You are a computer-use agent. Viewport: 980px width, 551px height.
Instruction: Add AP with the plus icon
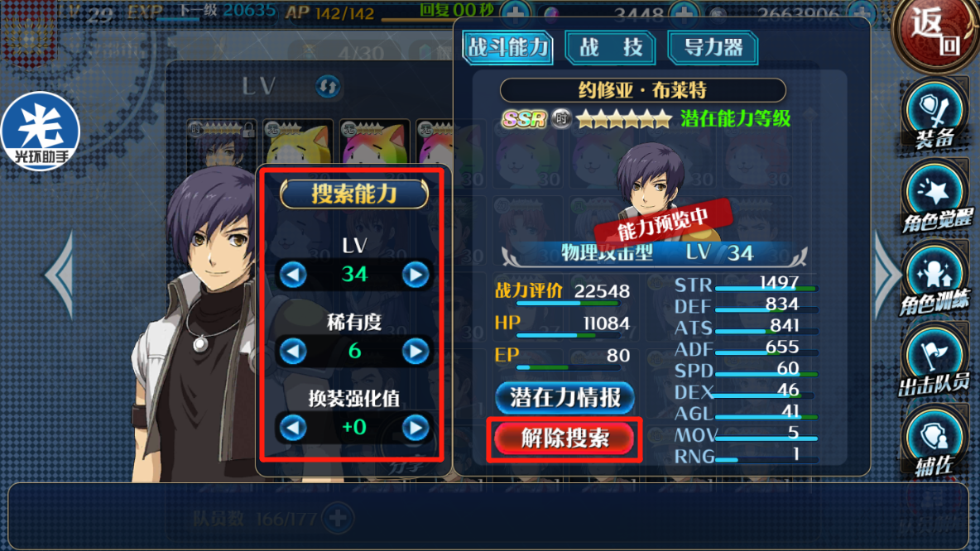point(515,12)
